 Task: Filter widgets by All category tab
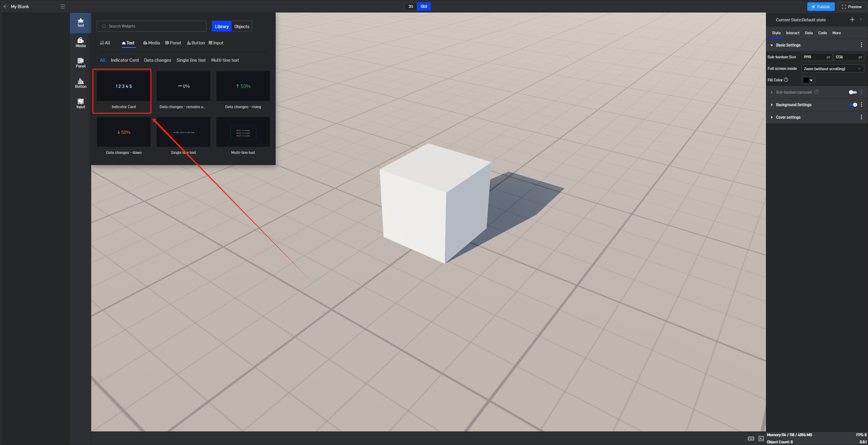click(x=105, y=43)
